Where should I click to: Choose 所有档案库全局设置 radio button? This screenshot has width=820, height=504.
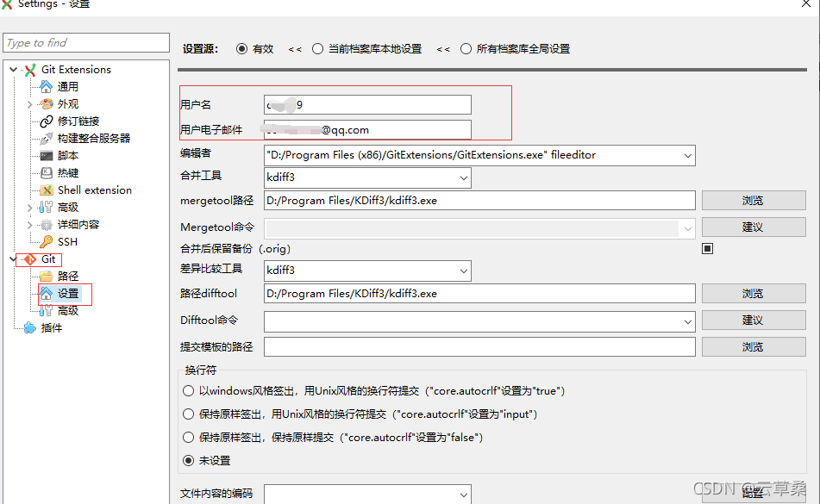[x=466, y=49]
